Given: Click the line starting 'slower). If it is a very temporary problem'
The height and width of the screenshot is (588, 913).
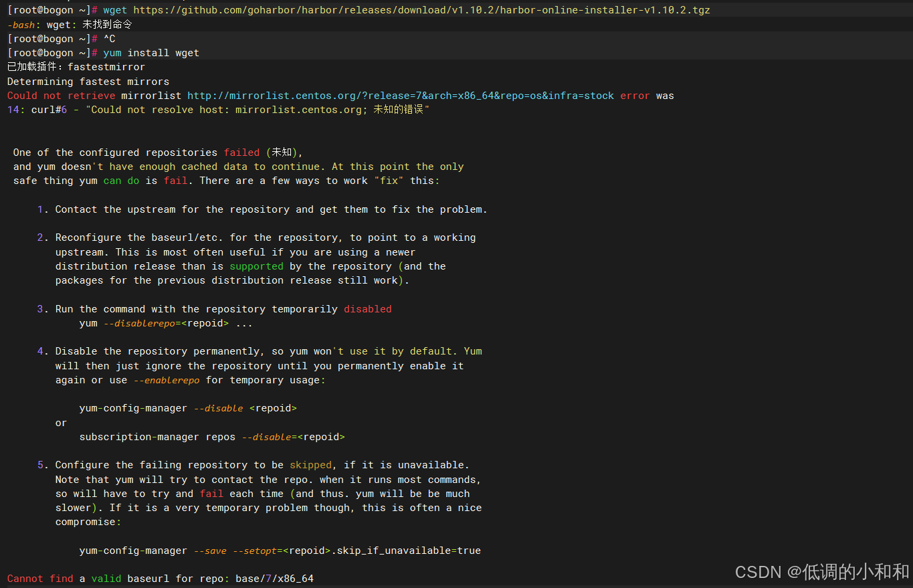Looking at the screenshot, I should [268, 508].
